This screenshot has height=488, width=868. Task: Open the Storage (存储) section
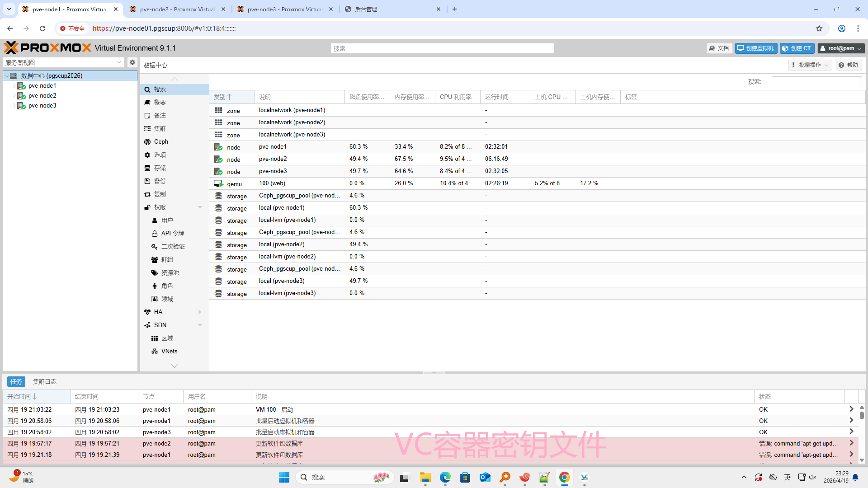(x=160, y=168)
